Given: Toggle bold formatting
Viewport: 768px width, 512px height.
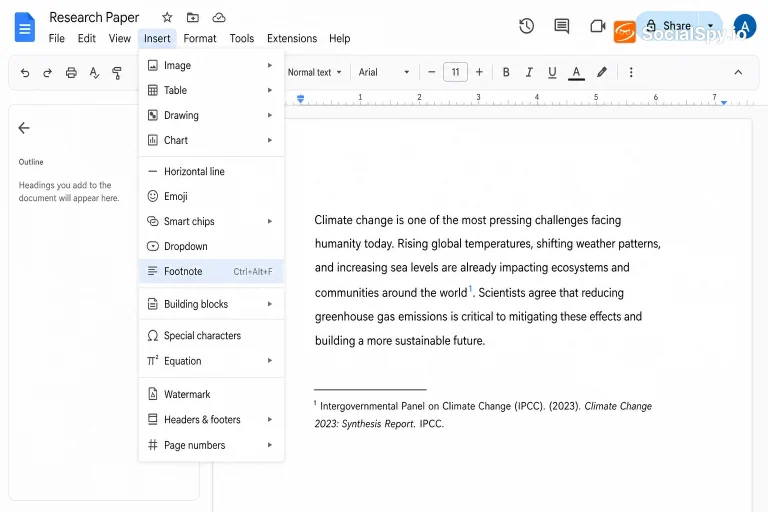Looking at the screenshot, I should click(x=506, y=73).
